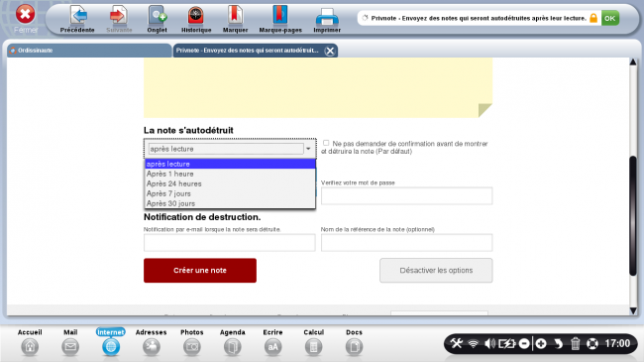Click the undo arrow tray icon
644x362 pixels.
(558, 343)
